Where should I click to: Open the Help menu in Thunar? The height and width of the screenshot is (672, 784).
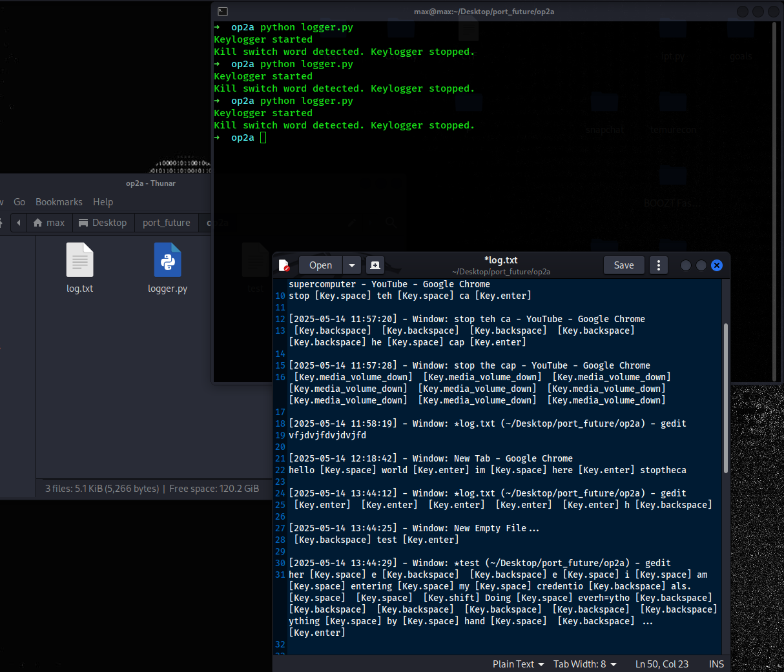tap(103, 202)
